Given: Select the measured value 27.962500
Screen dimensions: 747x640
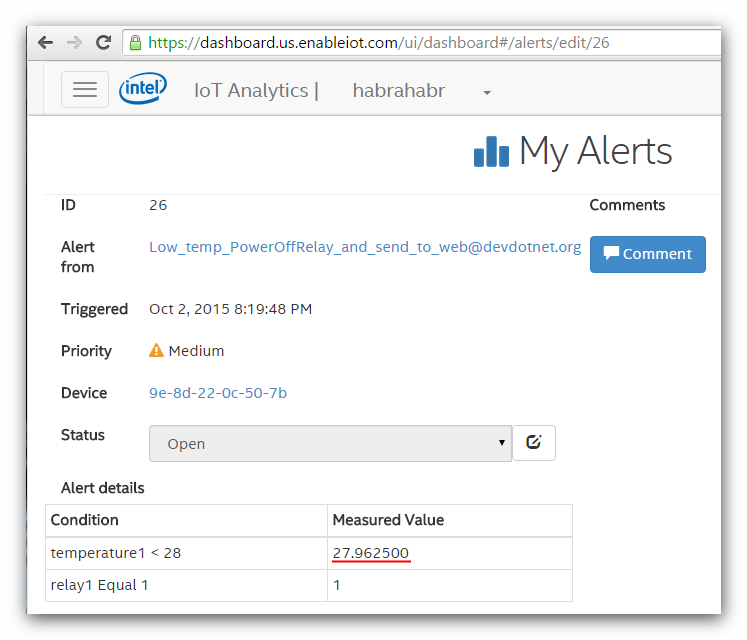Looking at the screenshot, I should pos(371,553).
